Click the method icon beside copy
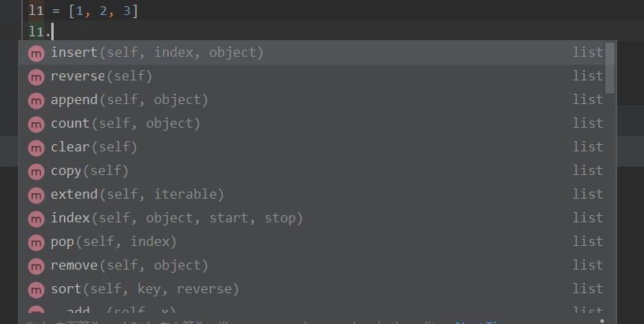The image size is (644, 324). [x=36, y=171]
